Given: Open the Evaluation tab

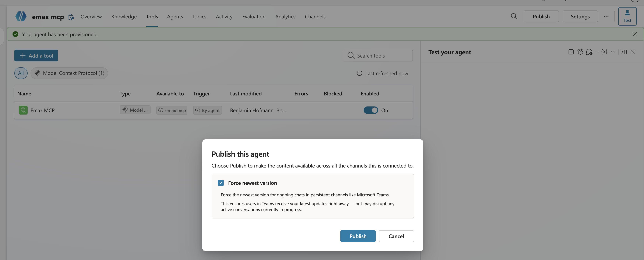Looking at the screenshot, I should point(254,17).
